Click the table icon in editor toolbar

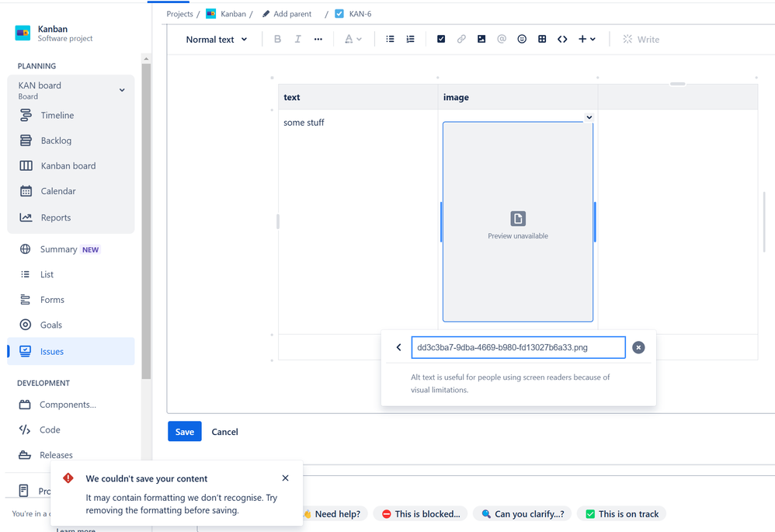(x=542, y=40)
